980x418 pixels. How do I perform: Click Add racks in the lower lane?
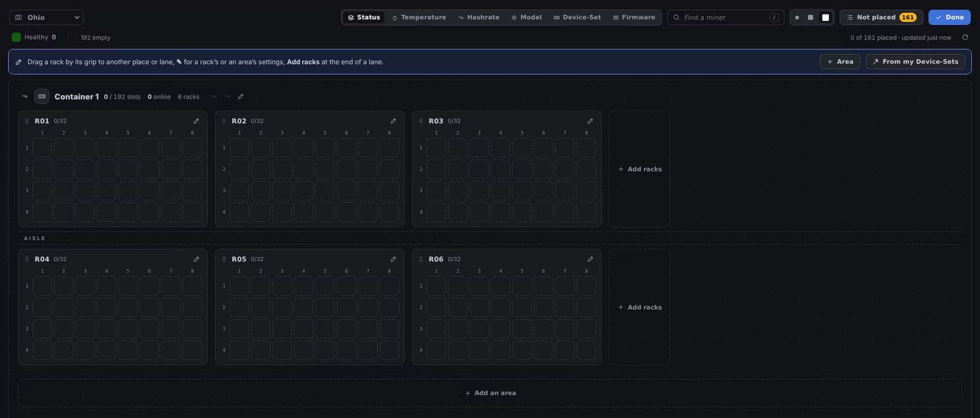[639, 307]
